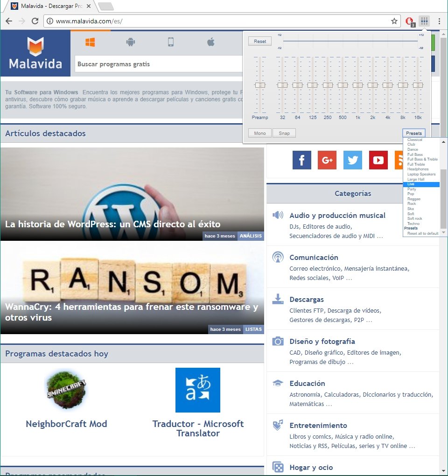The width and height of the screenshot is (448, 476).
Task: Click the Comunicación antenna icon
Action: 278,257
